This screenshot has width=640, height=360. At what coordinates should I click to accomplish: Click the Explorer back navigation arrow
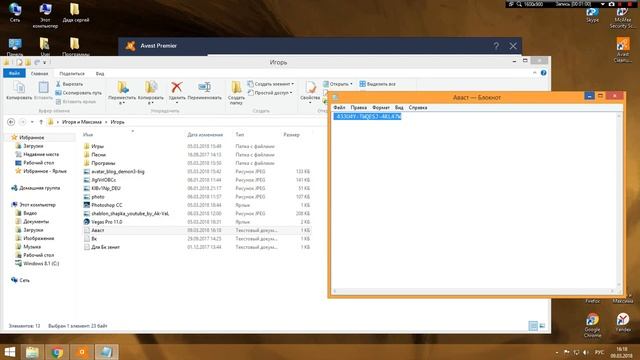11,122
